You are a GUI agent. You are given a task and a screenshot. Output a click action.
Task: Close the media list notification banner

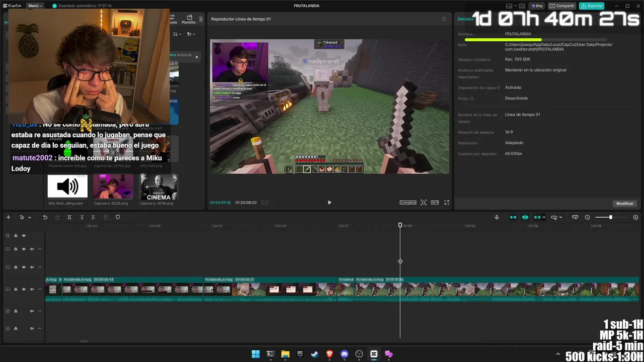[x=197, y=57]
